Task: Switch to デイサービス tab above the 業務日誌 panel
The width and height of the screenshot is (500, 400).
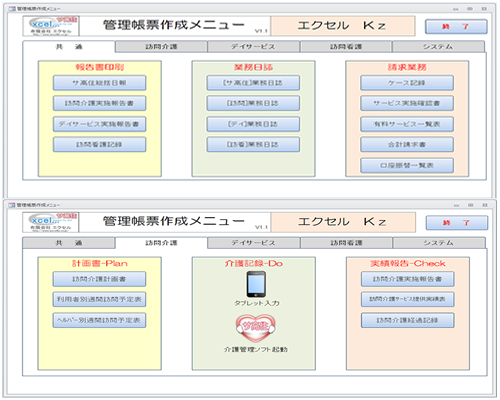Action: pos(253,47)
